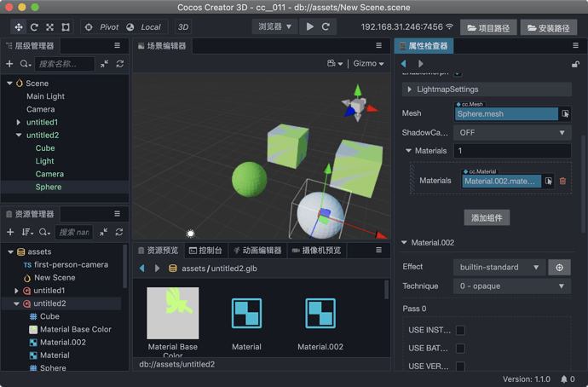Open the Effect builtin-standard dropdown

click(499, 267)
